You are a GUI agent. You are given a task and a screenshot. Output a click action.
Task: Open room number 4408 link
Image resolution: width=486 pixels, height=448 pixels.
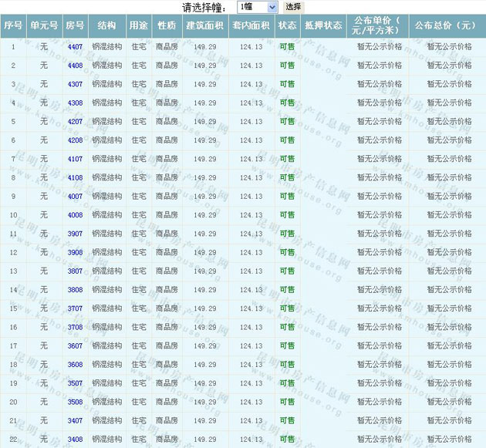coord(75,66)
